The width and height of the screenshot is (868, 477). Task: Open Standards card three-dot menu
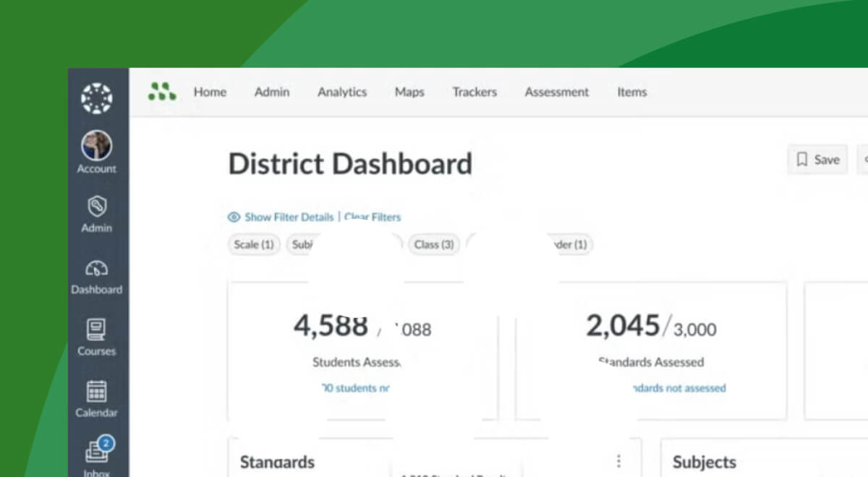(618, 461)
